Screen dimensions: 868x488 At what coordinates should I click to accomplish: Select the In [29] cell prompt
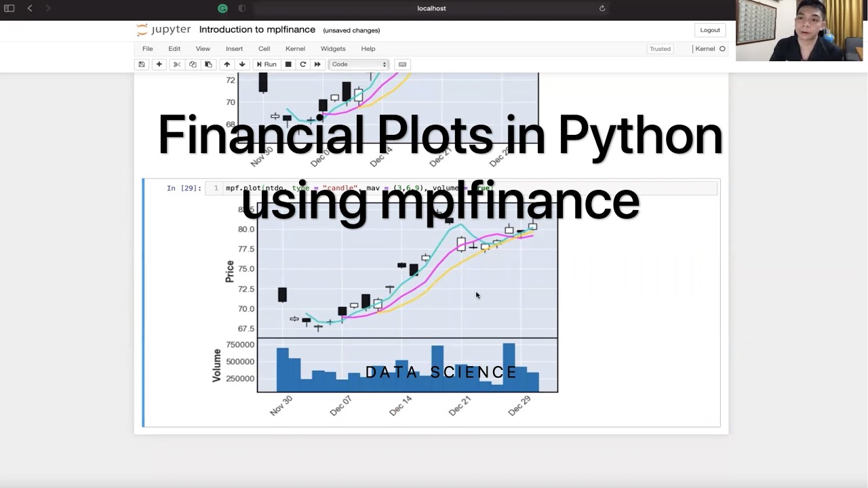(184, 188)
